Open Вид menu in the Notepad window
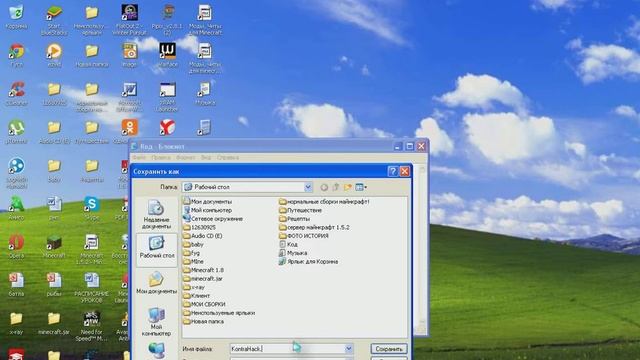Viewport: 640px width, 360px height. click(206, 158)
